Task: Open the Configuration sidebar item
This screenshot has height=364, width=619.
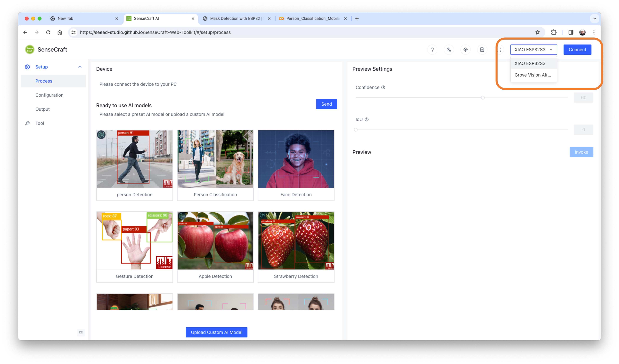Action: pos(49,95)
